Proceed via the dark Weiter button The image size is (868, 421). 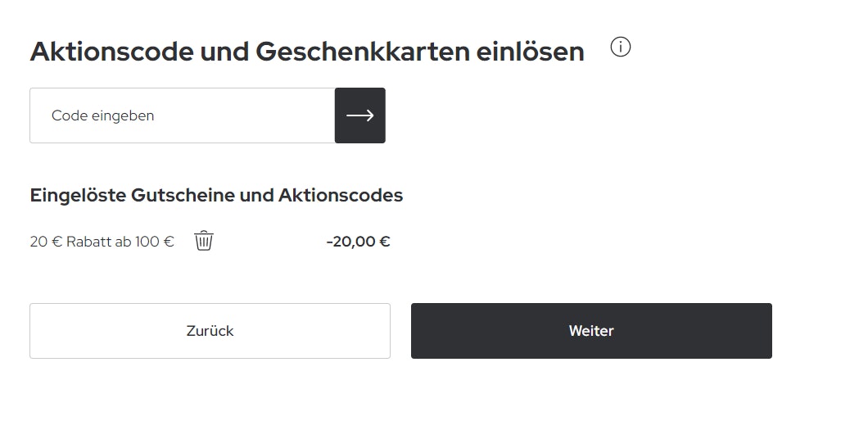coord(591,331)
